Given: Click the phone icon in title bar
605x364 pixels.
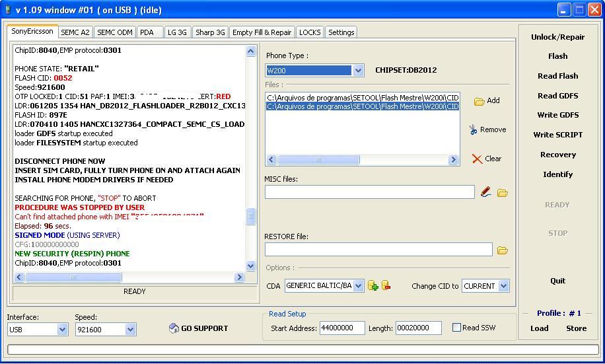Looking at the screenshot, I should (x=8, y=10).
